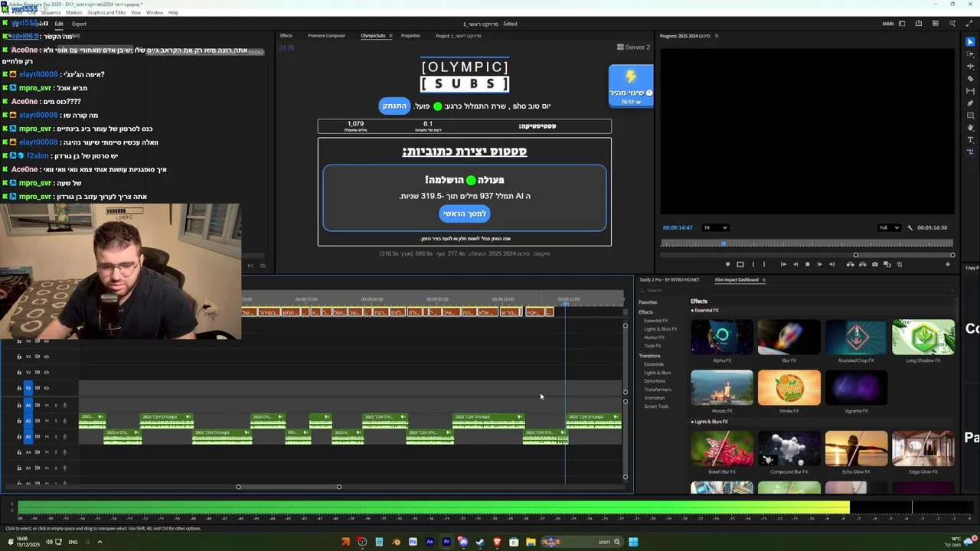980x551 pixels.
Task: Click Export Frame camera icon
Action: (875, 264)
